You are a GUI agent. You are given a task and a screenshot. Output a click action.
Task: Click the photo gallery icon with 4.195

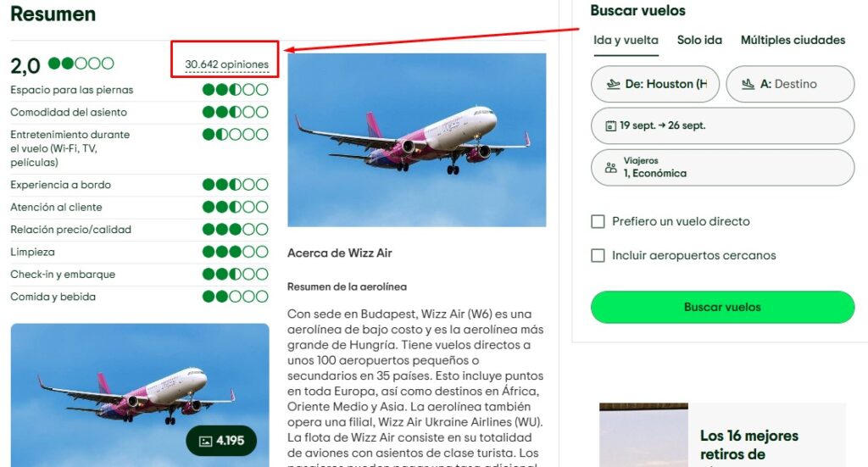tap(205, 441)
